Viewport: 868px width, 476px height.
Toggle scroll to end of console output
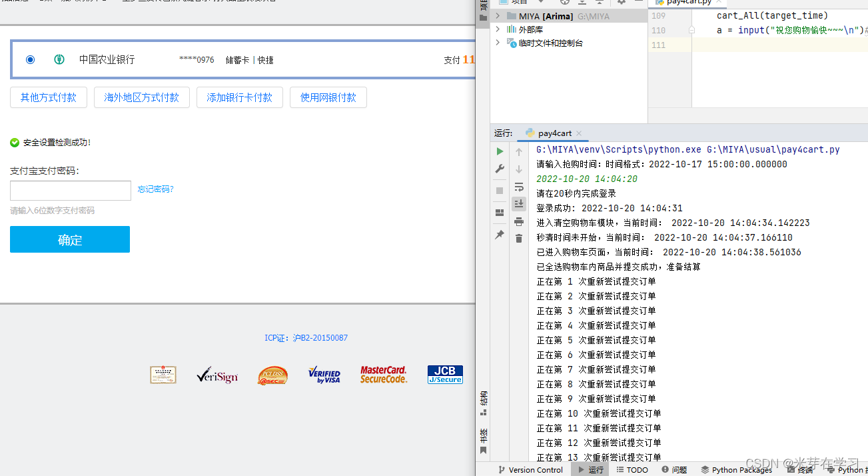(x=519, y=203)
